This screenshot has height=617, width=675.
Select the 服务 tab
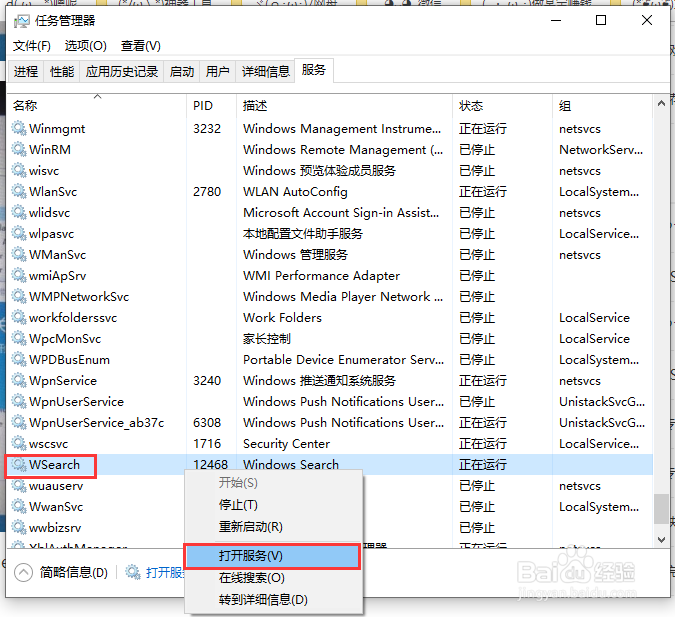(314, 70)
